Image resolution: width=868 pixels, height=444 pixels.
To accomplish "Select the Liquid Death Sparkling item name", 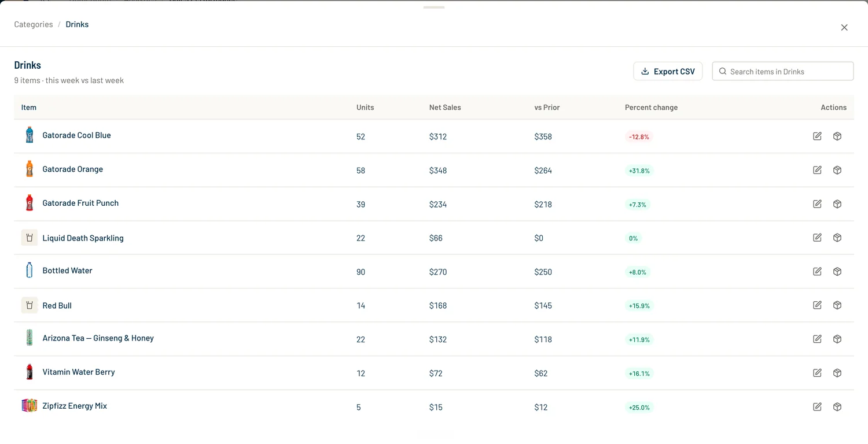I will click(x=83, y=238).
